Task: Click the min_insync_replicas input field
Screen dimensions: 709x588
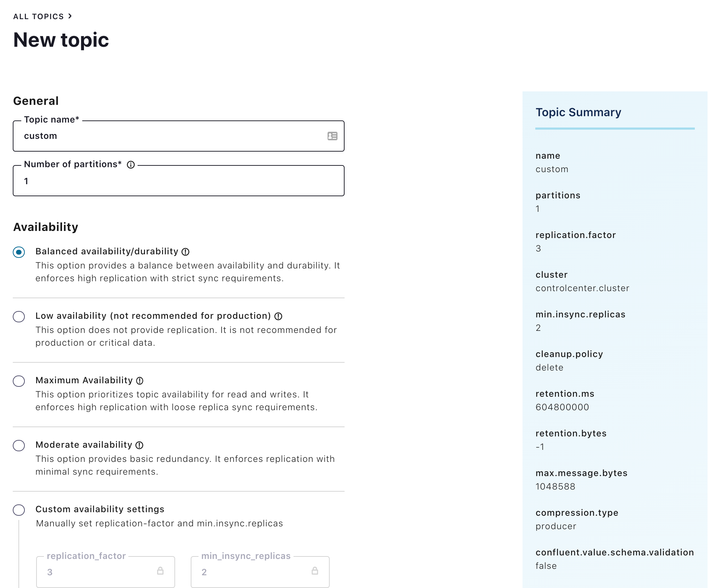Action: pyautogui.click(x=260, y=572)
